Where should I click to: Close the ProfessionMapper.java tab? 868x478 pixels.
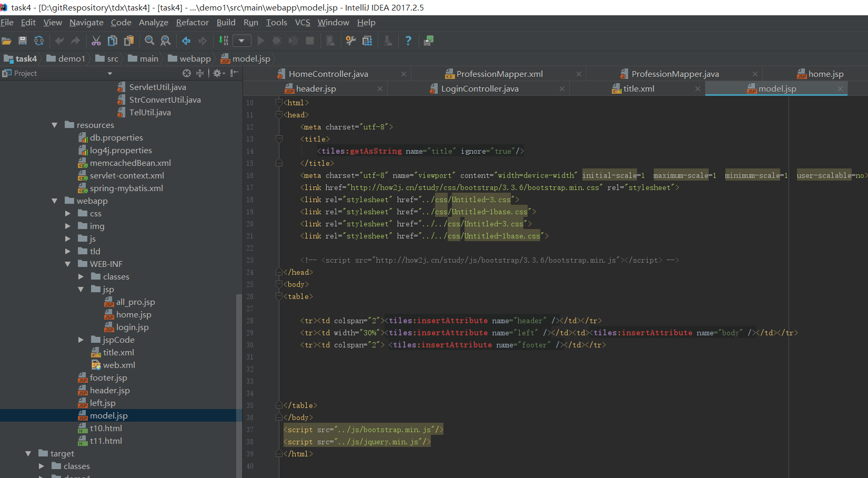click(x=755, y=74)
